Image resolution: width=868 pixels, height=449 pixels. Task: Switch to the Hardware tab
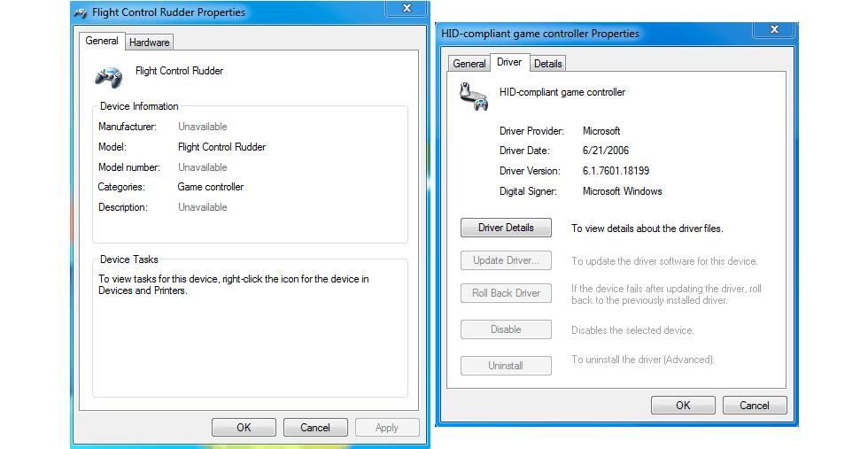(x=150, y=43)
